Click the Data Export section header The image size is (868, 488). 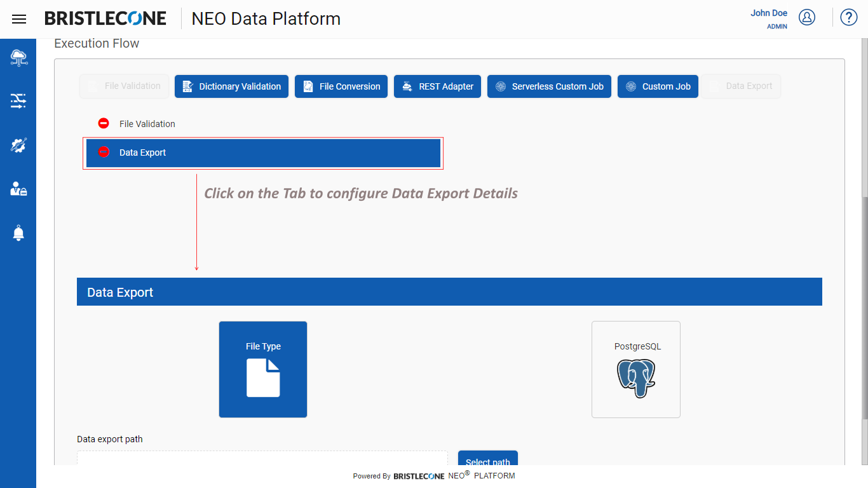(449, 292)
